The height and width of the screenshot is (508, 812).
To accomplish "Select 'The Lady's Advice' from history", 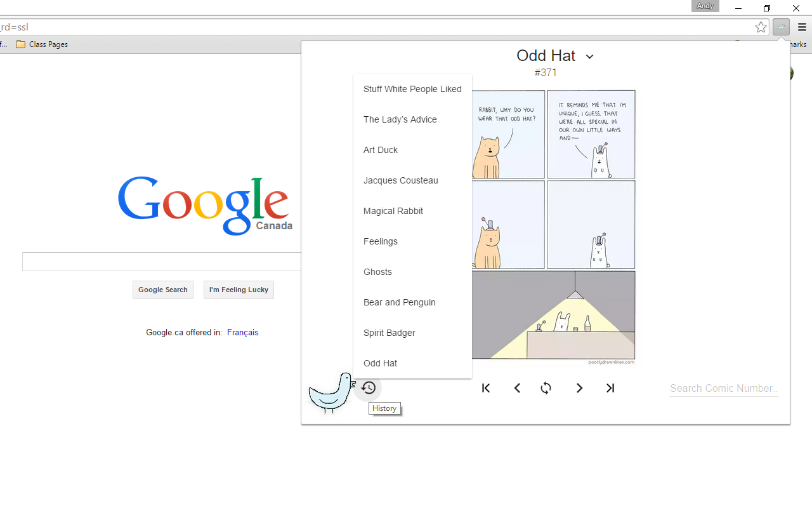I will pyautogui.click(x=412, y=119).
